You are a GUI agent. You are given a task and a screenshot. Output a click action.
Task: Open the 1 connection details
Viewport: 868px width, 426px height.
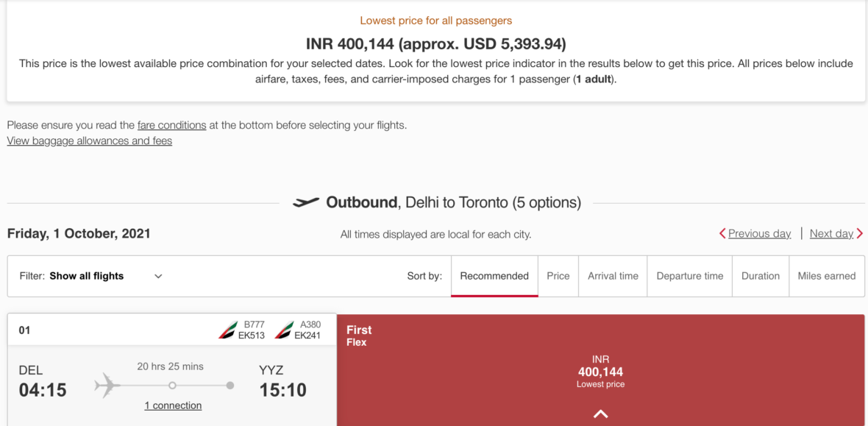point(172,405)
